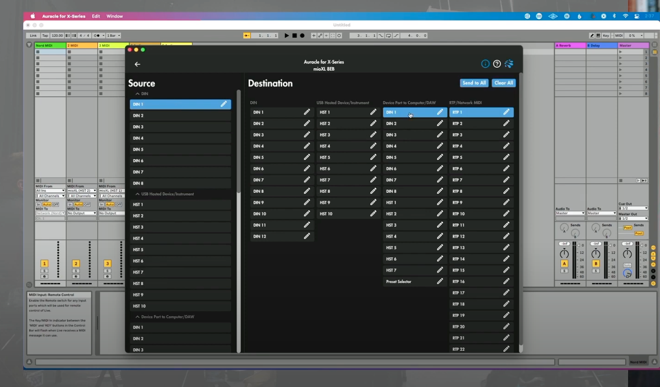
Task: Click pencil icon beside destination HST 1
Action: (373, 112)
